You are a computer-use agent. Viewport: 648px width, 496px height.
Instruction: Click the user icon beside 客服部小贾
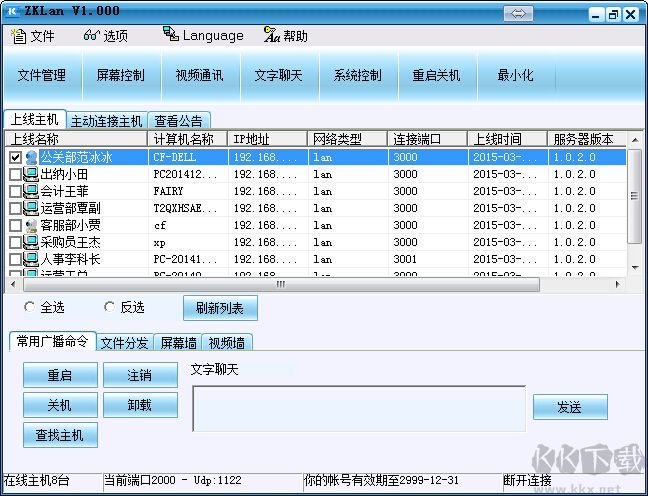tap(30, 226)
